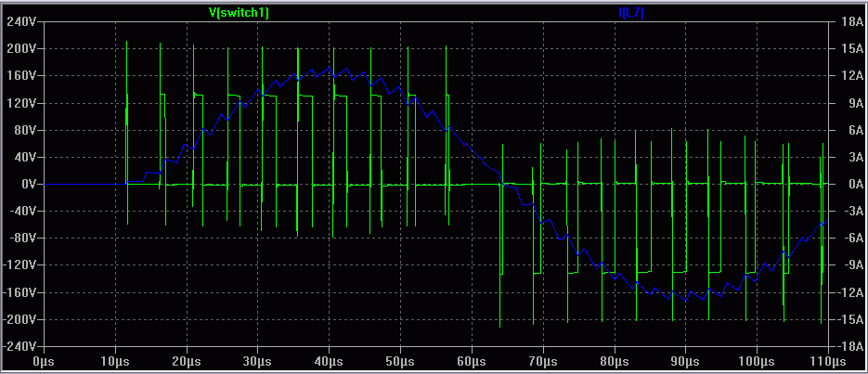The width and height of the screenshot is (868, 374).
Task: Click the 80V left axis label
Action: (x=24, y=131)
